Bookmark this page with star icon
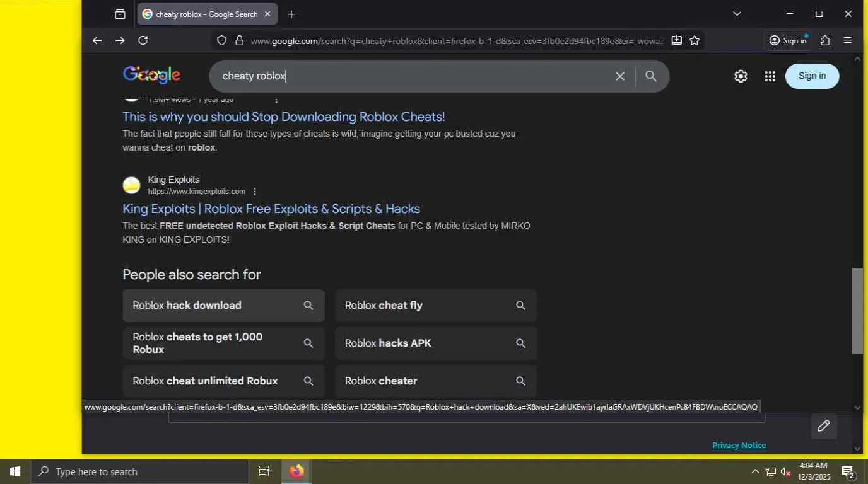 pos(695,40)
